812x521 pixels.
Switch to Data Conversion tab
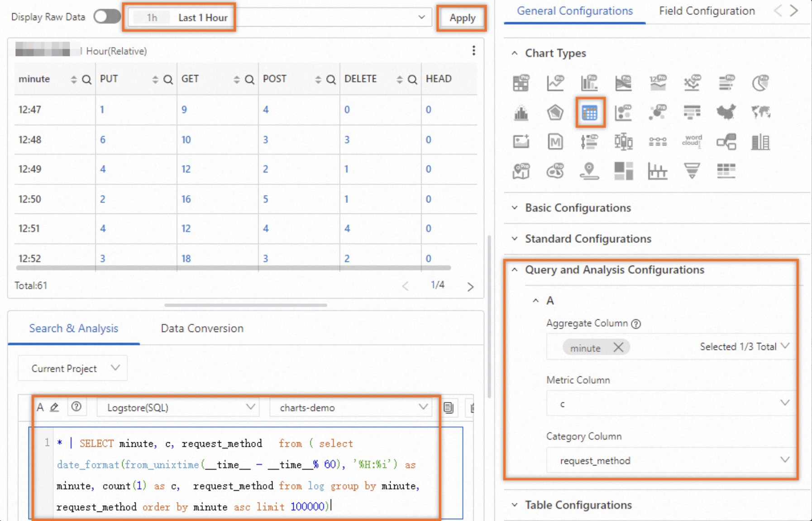coord(202,328)
